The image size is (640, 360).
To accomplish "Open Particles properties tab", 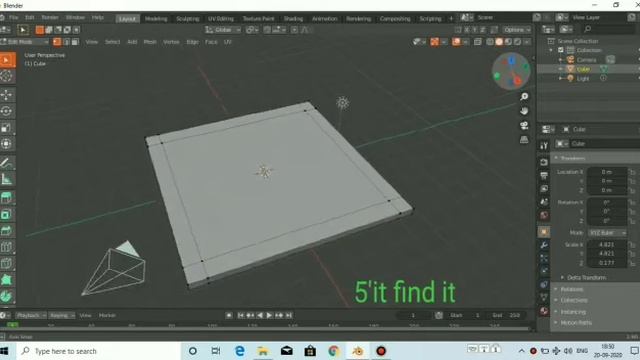I will pyautogui.click(x=544, y=258).
